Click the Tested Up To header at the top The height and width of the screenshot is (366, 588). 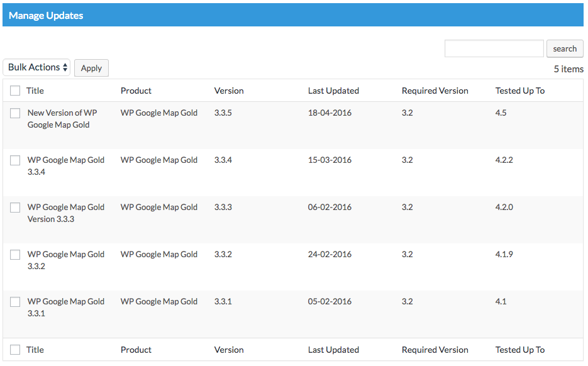pyautogui.click(x=520, y=91)
